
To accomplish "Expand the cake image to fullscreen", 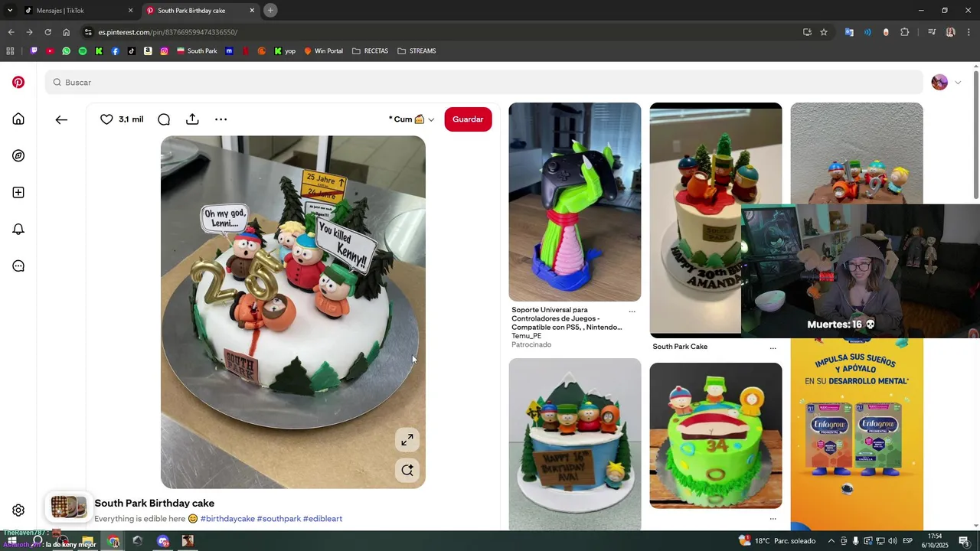I will pos(407,440).
